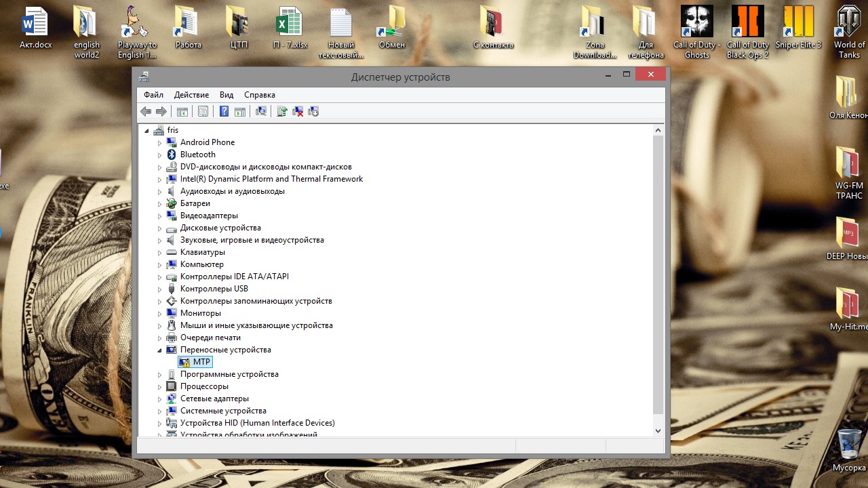Expand the Android Phone category
Viewport: 868px width, 488px height.
(x=160, y=143)
